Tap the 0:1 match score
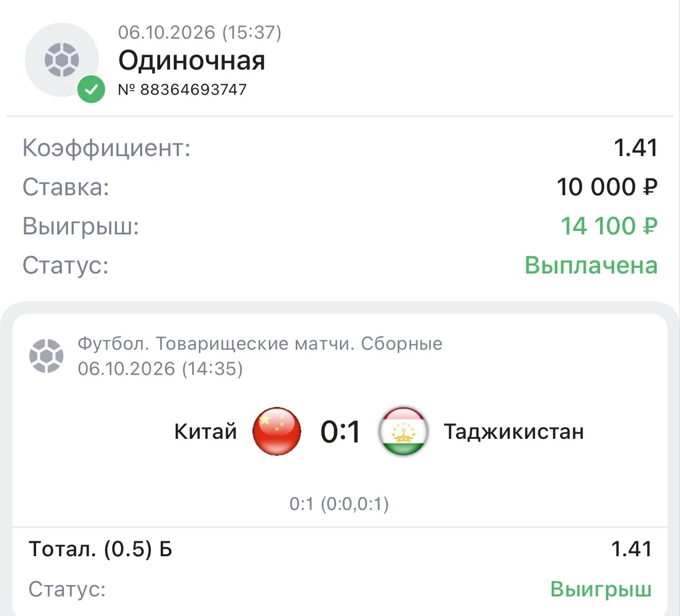Image resolution: width=680 pixels, height=616 pixels. (x=340, y=432)
